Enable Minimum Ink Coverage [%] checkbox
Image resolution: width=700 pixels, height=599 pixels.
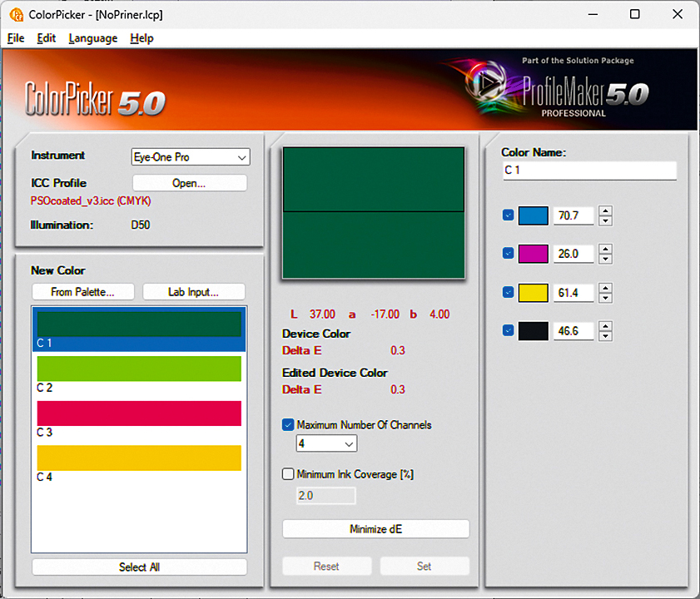click(x=288, y=473)
